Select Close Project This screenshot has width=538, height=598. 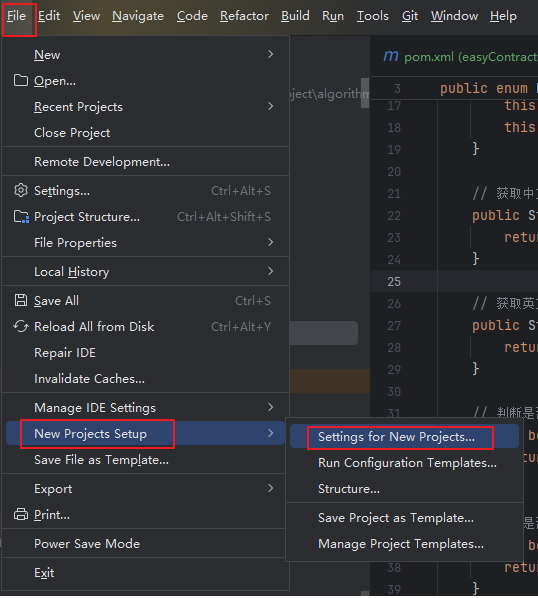pyautogui.click(x=145, y=132)
